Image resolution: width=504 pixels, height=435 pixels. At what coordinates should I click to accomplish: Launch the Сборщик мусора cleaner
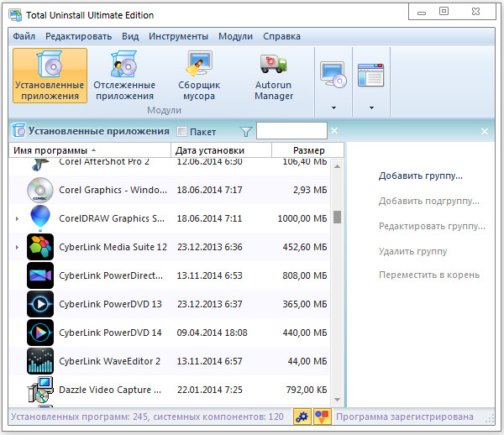(x=199, y=76)
